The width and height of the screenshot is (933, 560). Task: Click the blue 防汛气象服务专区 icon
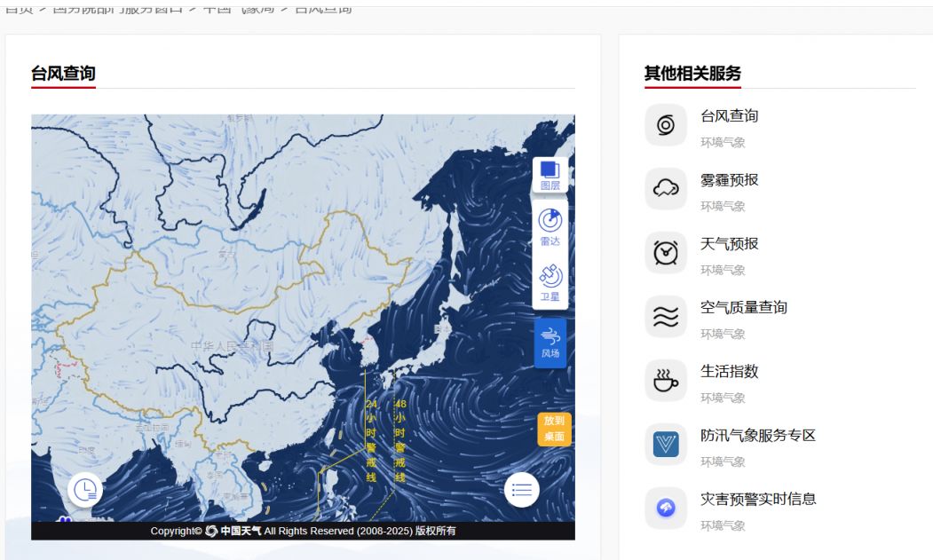pos(666,445)
